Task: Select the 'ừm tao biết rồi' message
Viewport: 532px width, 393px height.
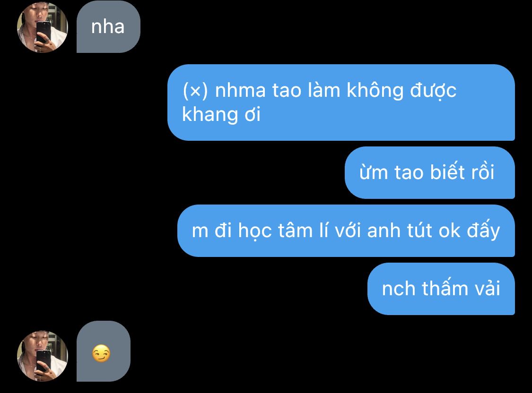Action: 429,172
